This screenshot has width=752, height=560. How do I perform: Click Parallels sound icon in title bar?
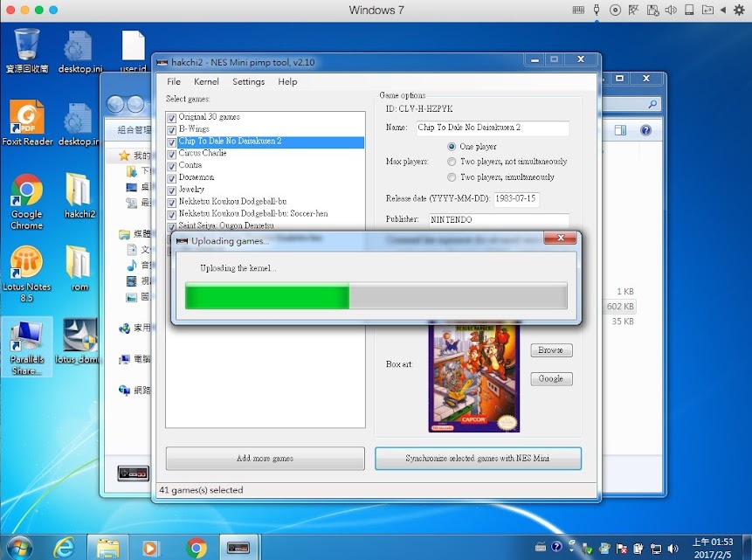tap(671, 10)
